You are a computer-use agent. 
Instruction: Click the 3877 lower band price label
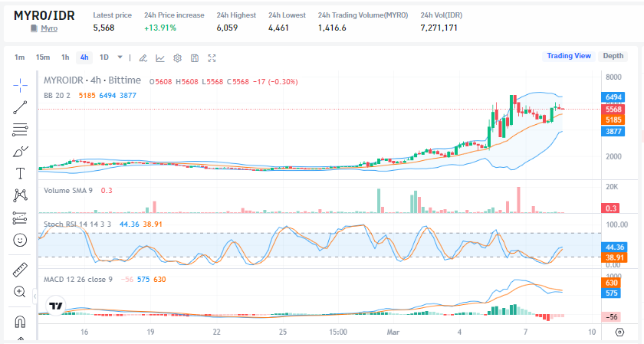point(613,131)
